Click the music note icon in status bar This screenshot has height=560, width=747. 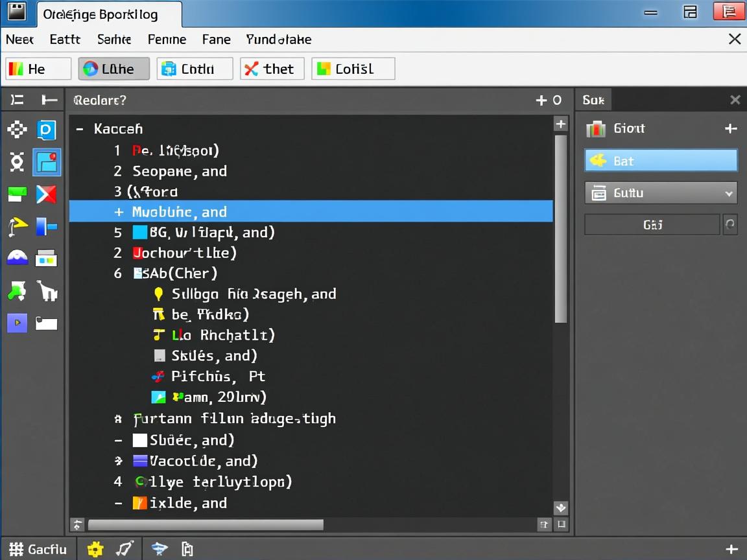pyautogui.click(x=124, y=550)
